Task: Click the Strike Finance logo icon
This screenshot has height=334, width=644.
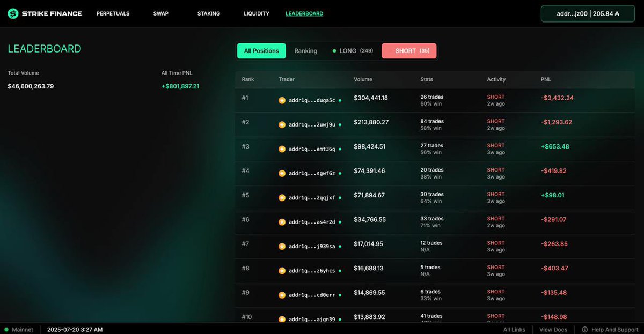Action: (x=13, y=13)
